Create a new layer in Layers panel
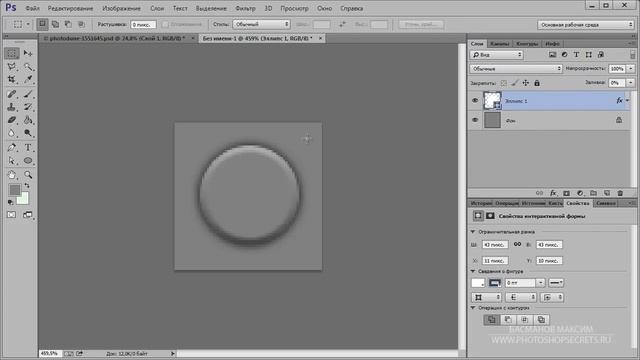Screen dimensions: 640x360 [x=607, y=193]
